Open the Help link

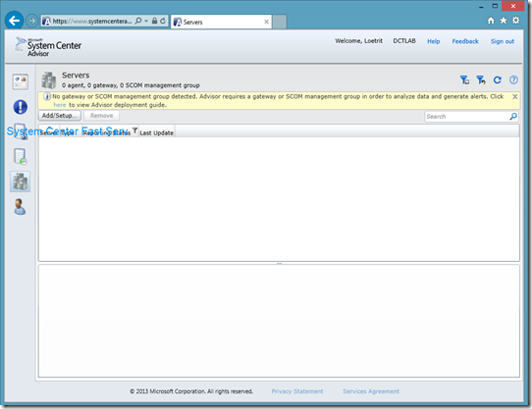click(x=433, y=41)
